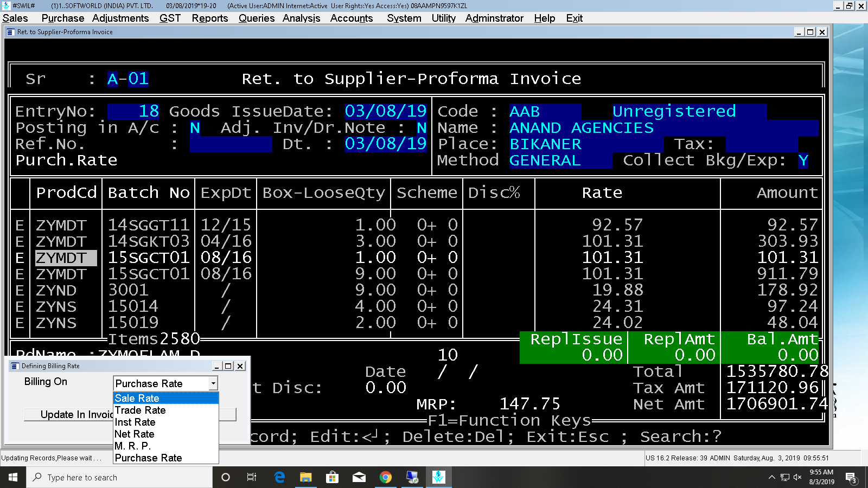Open the Purchase menu

[x=63, y=18]
